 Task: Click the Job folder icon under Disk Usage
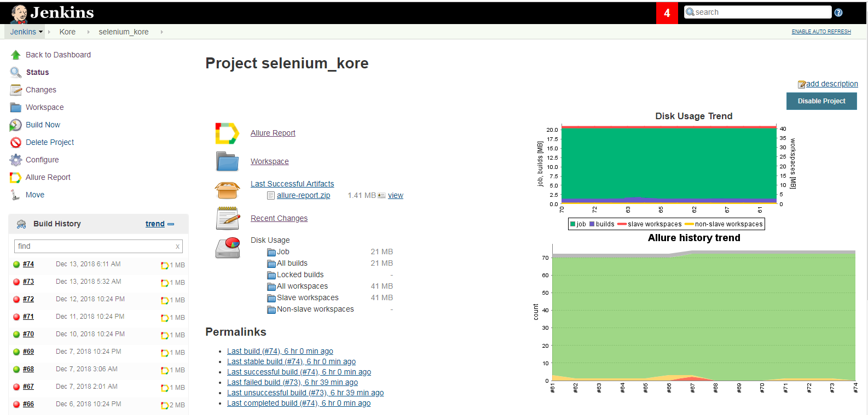click(x=271, y=252)
